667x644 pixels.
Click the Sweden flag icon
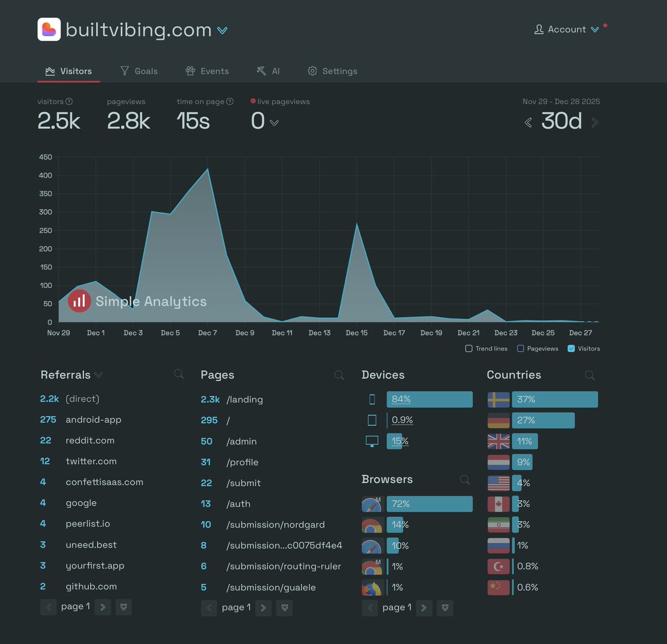coord(499,400)
